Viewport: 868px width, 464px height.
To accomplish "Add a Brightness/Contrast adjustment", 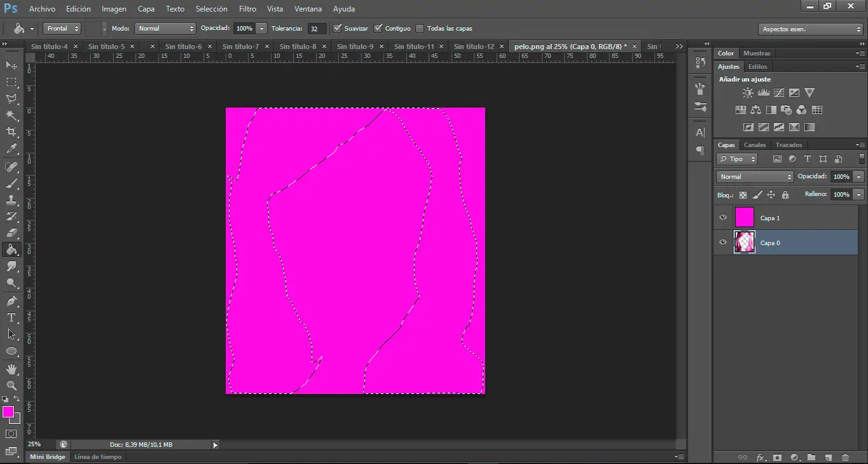I will click(748, 93).
